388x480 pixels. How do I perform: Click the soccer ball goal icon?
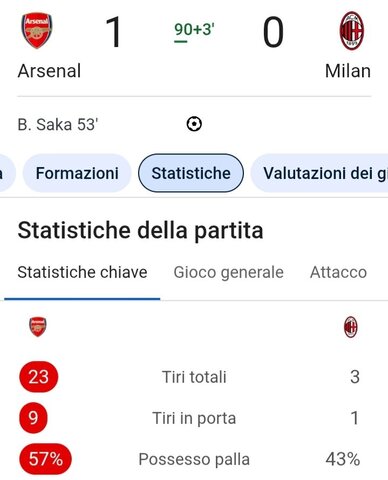coord(194,124)
